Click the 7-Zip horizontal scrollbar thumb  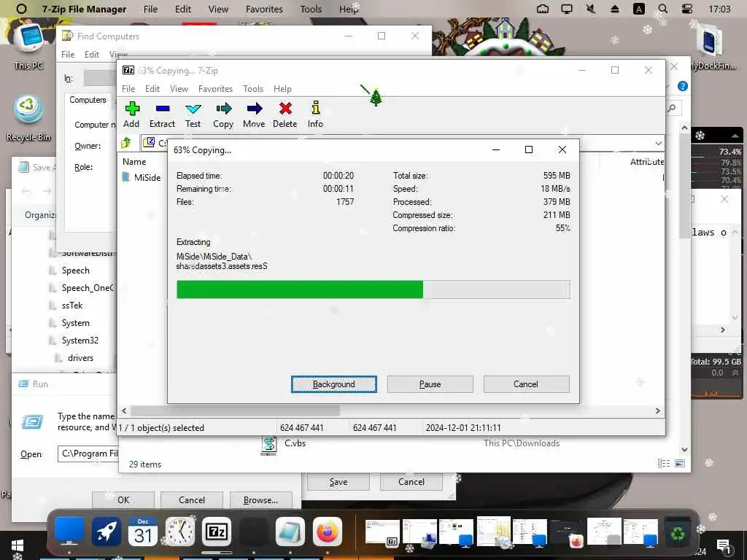tap(235, 411)
